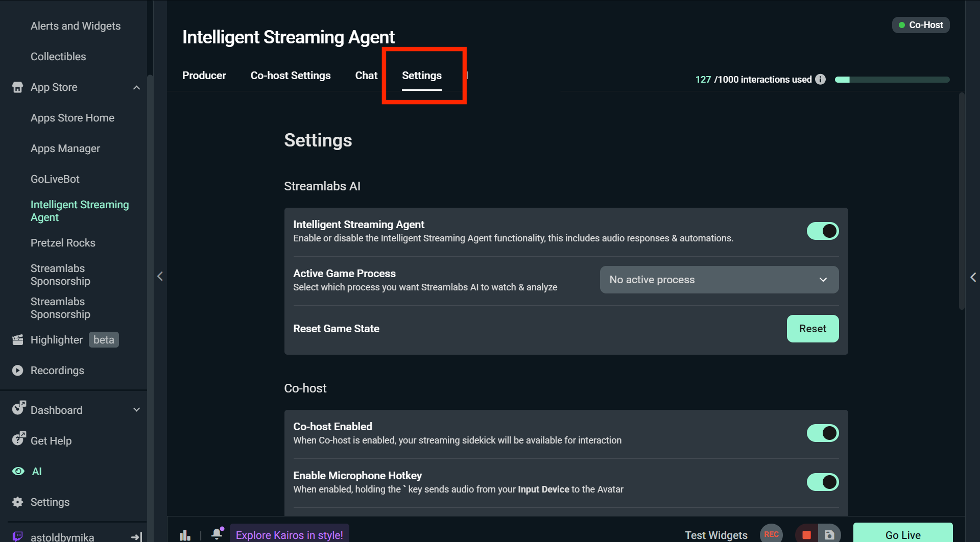This screenshot has width=980, height=542.
Task: Click the interactions usage progress bar
Action: point(892,80)
